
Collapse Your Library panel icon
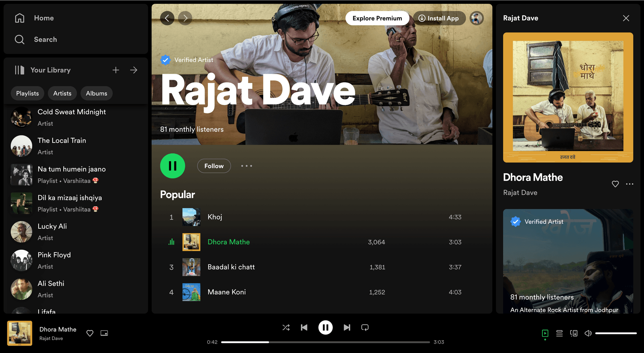(19, 70)
